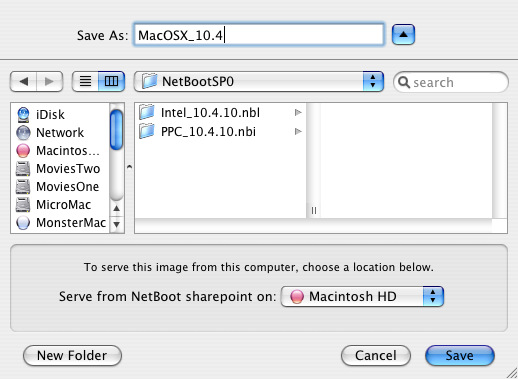This screenshot has width=518, height=379.
Task: Select the MicroMac drive
Action: point(60,205)
